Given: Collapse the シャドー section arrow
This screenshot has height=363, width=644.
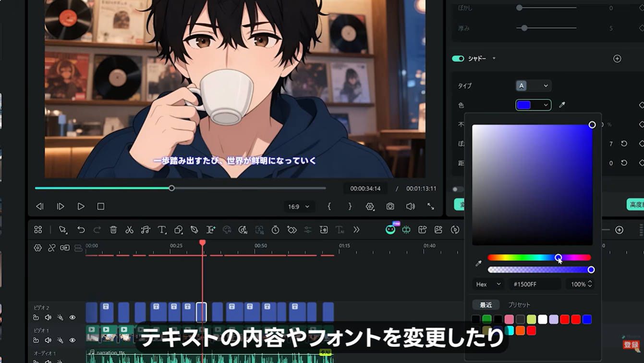Looking at the screenshot, I should (494, 59).
